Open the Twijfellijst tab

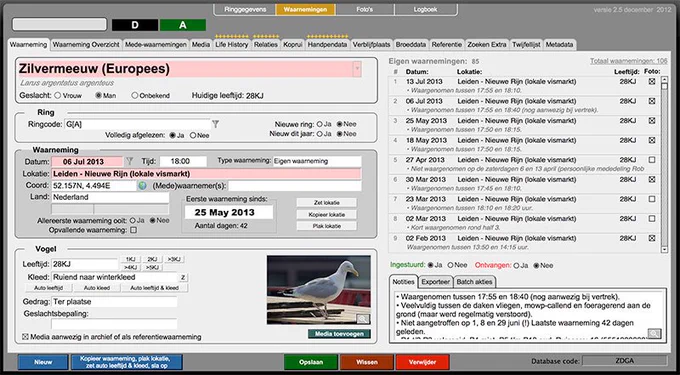[526, 44]
